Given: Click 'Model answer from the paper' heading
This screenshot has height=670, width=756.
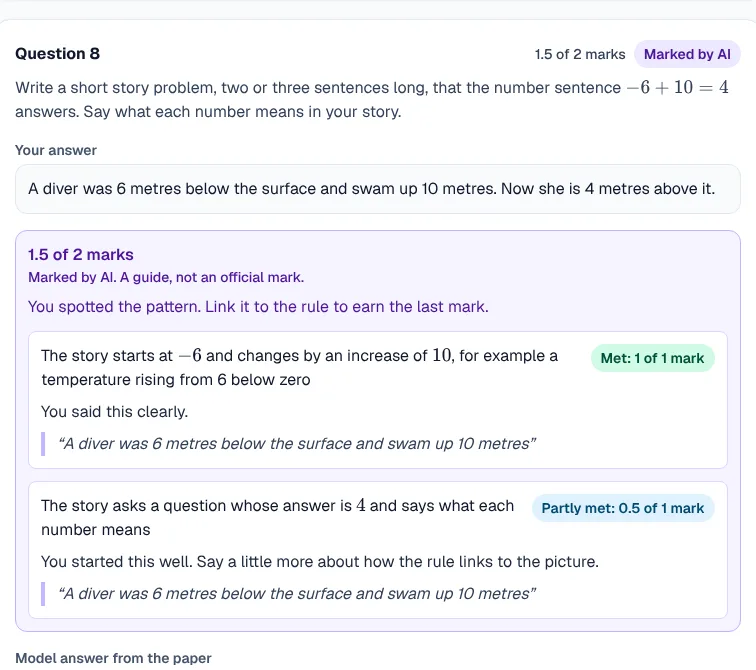Looking at the screenshot, I should [113, 658].
